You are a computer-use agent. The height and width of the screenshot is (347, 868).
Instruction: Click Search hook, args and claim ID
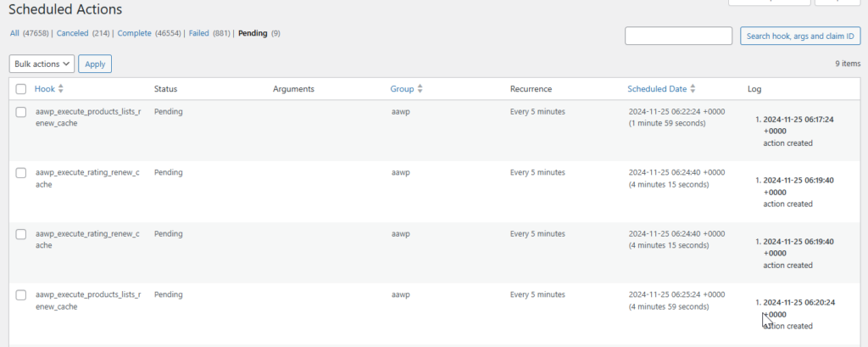(x=800, y=36)
